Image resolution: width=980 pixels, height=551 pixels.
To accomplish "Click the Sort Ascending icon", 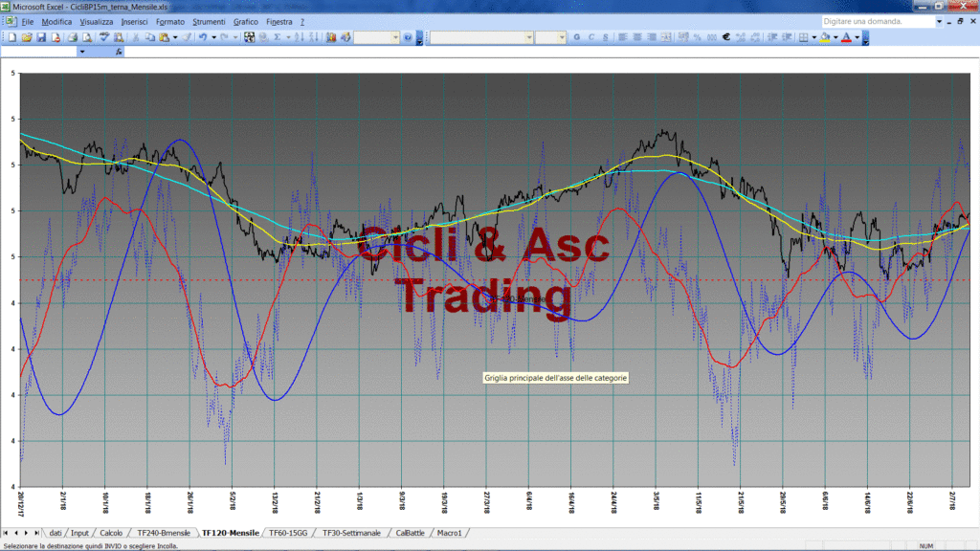I will tap(300, 37).
